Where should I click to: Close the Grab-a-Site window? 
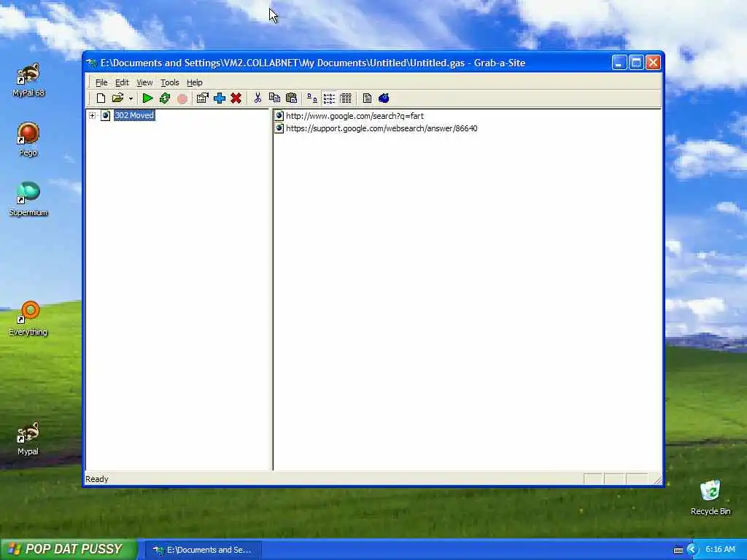click(653, 63)
